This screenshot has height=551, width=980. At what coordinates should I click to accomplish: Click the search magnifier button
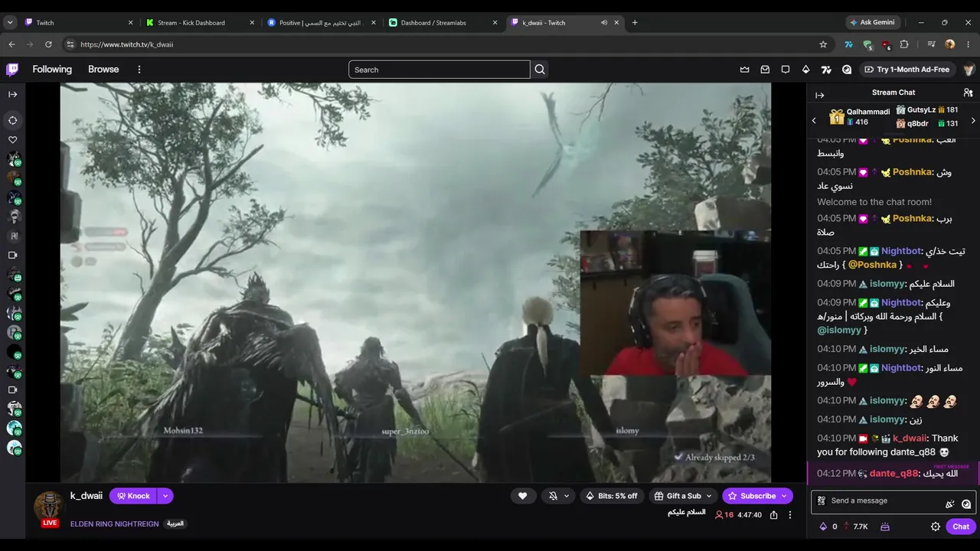point(540,70)
